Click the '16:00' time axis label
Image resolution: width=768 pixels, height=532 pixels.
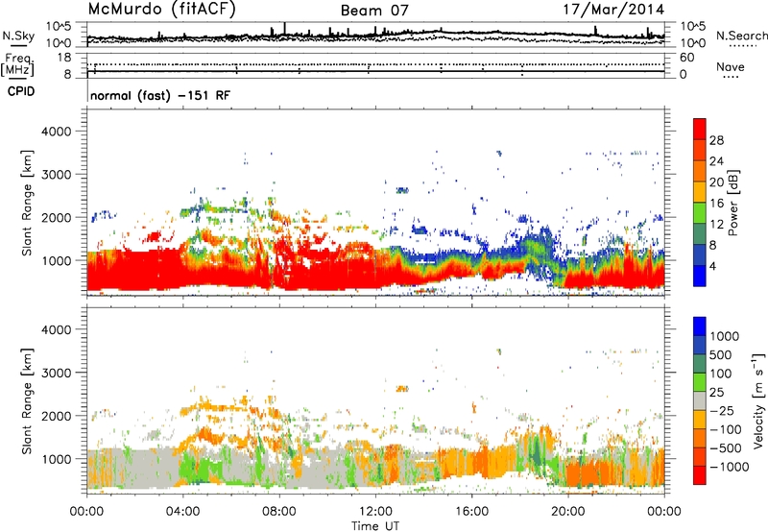click(471, 512)
